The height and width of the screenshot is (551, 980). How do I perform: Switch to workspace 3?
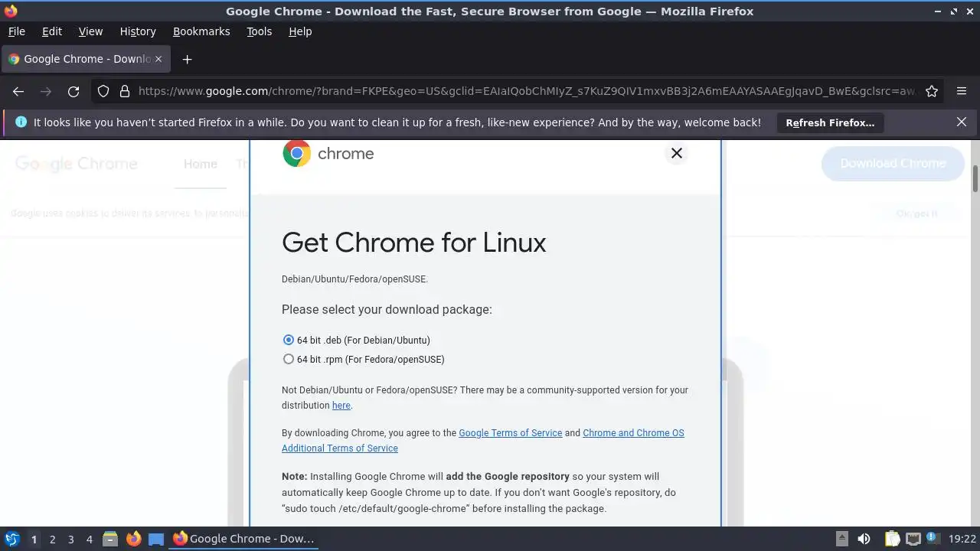tap(70, 539)
